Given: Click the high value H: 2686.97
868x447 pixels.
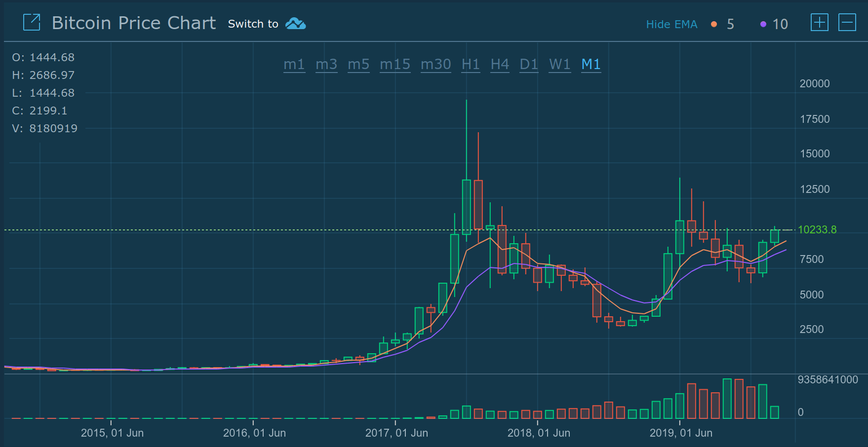Looking at the screenshot, I should click(x=43, y=75).
